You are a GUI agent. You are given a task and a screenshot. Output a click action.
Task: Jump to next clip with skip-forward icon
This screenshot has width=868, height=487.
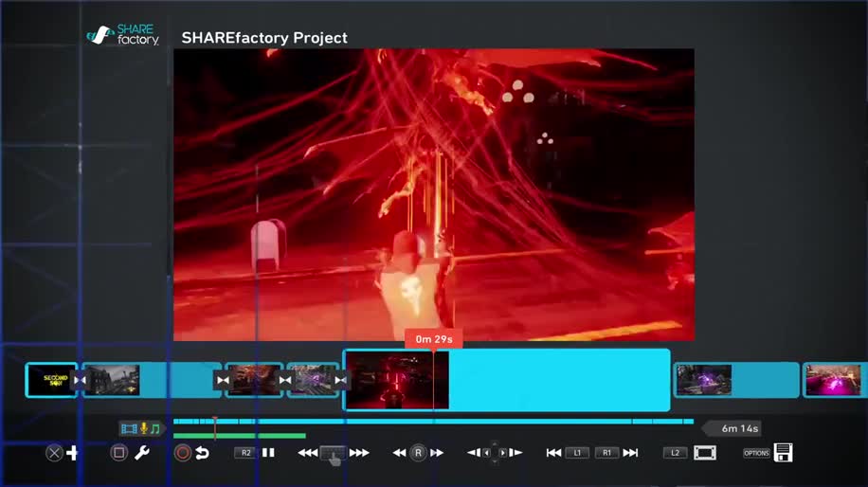(630, 453)
